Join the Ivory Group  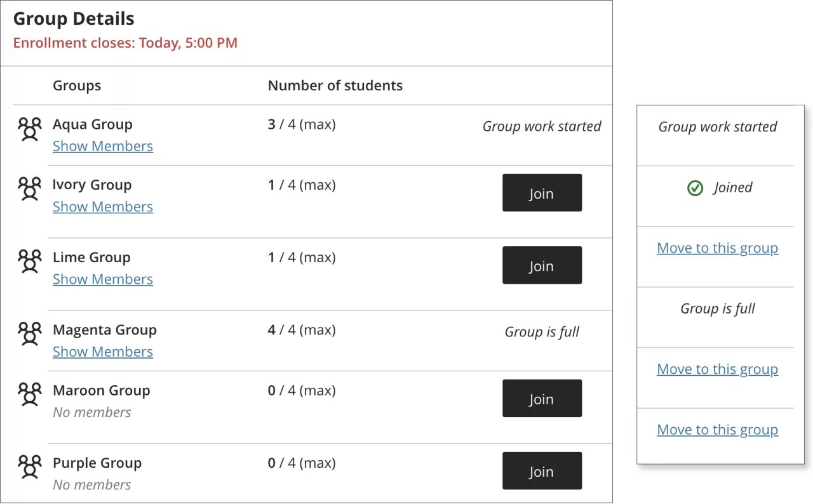[x=542, y=192]
